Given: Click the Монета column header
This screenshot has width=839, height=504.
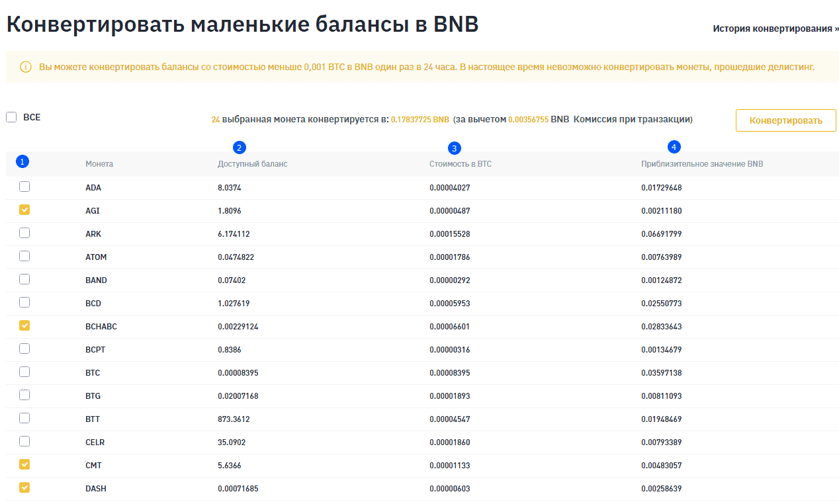Looking at the screenshot, I should point(99,164).
